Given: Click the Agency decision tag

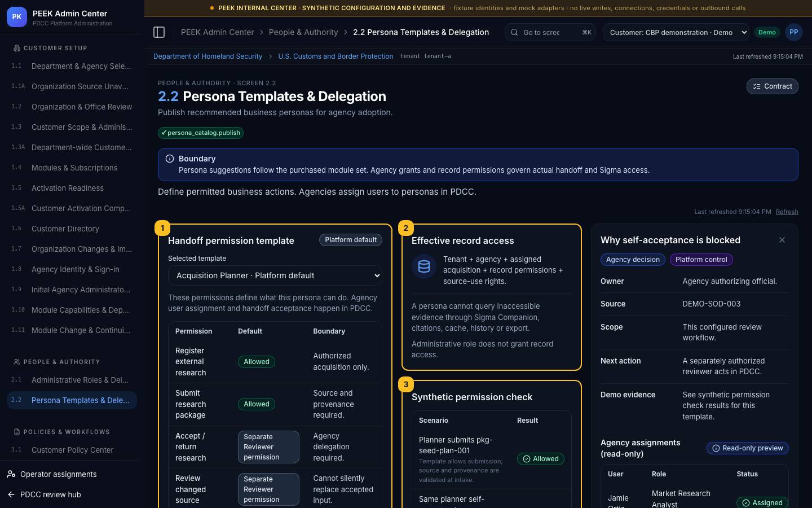Looking at the screenshot, I should coord(633,260).
